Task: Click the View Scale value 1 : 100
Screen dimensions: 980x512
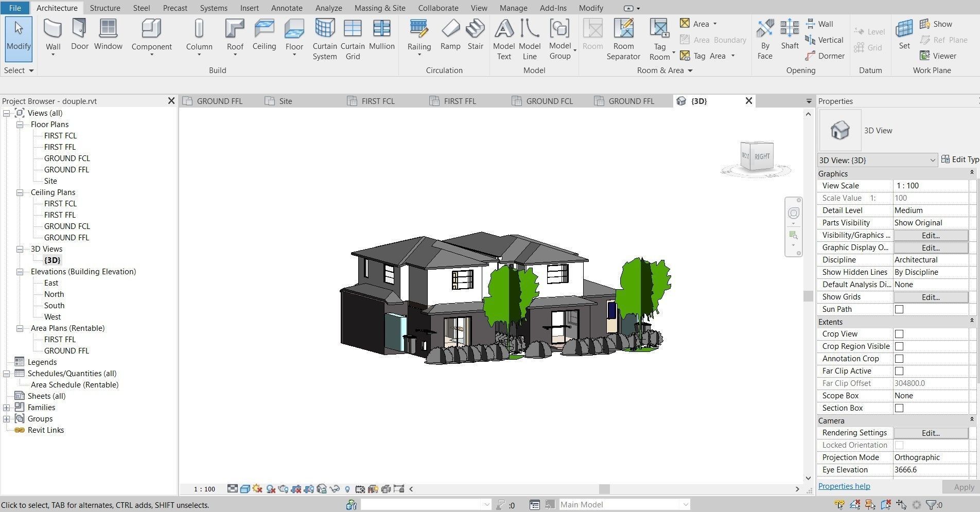Action: [x=931, y=186]
